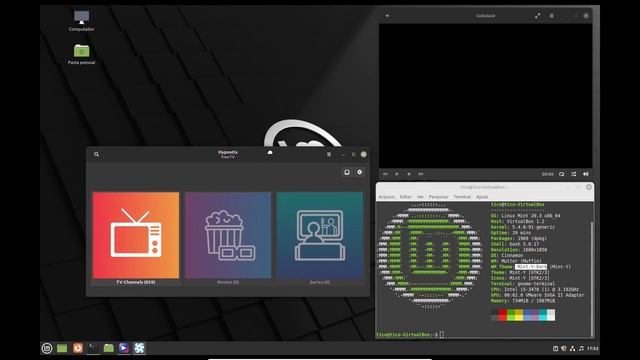
Task: Open Arquivo menu in terminal
Action: tap(387, 197)
